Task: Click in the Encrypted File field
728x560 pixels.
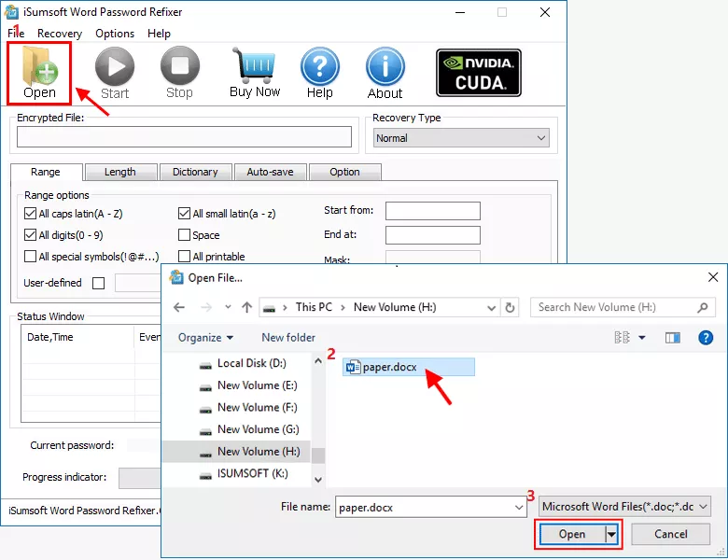Action: point(184,137)
